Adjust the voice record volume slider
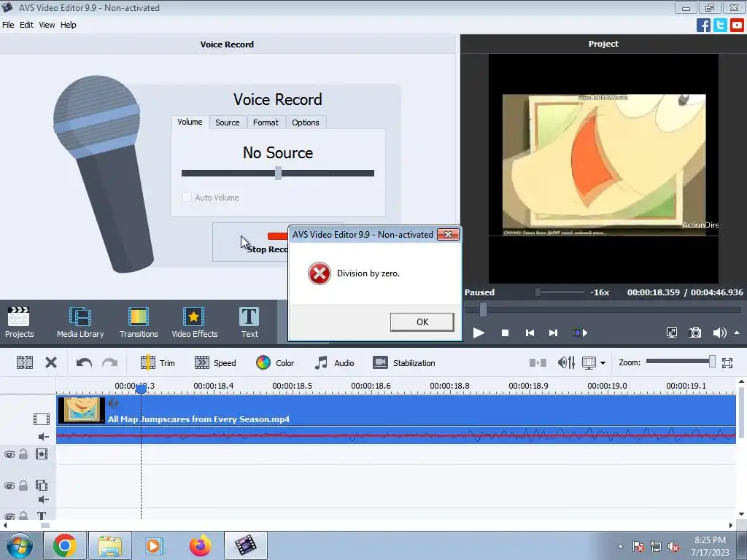The width and height of the screenshot is (747, 560). point(278,174)
